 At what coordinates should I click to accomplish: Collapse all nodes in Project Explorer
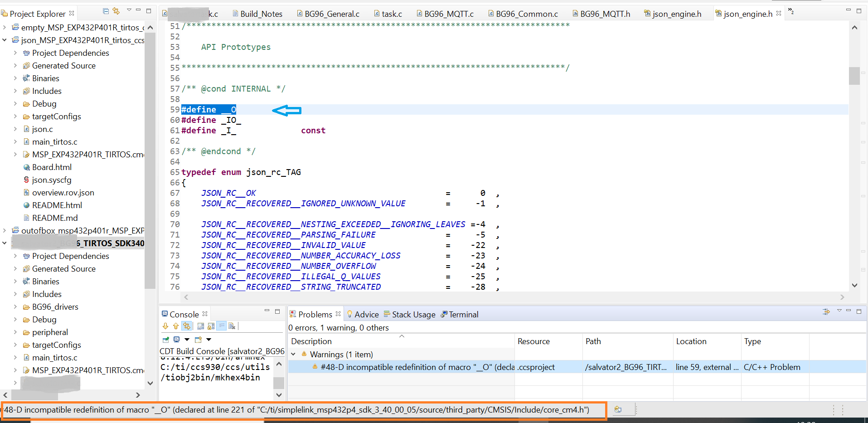pyautogui.click(x=106, y=10)
